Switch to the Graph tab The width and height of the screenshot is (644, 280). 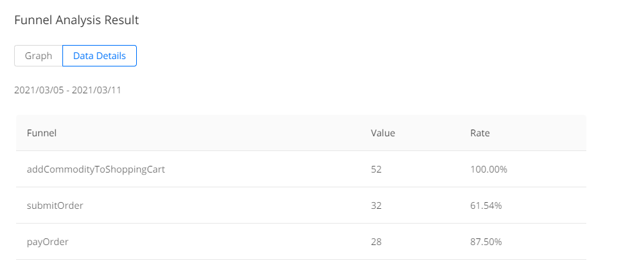pyautogui.click(x=38, y=56)
